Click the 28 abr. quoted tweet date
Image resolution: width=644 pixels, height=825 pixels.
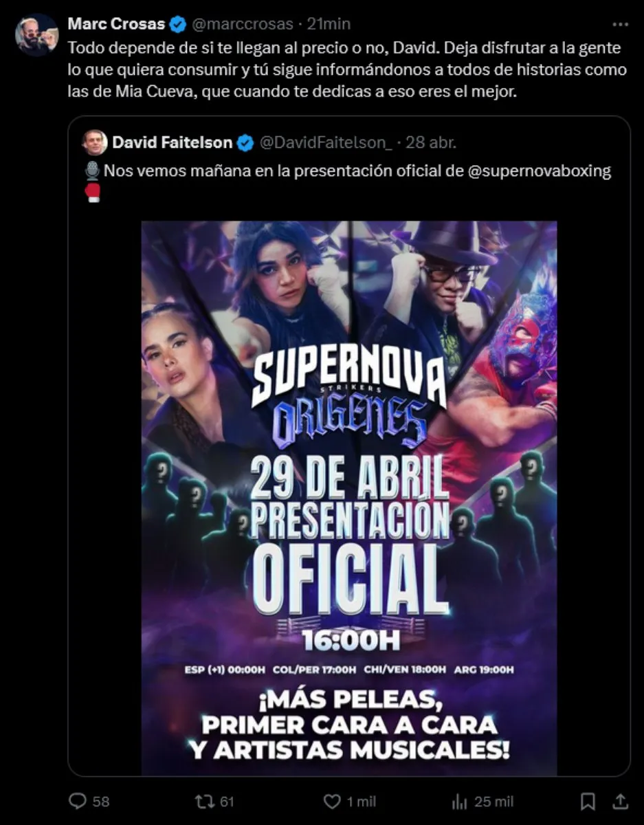point(431,142)
